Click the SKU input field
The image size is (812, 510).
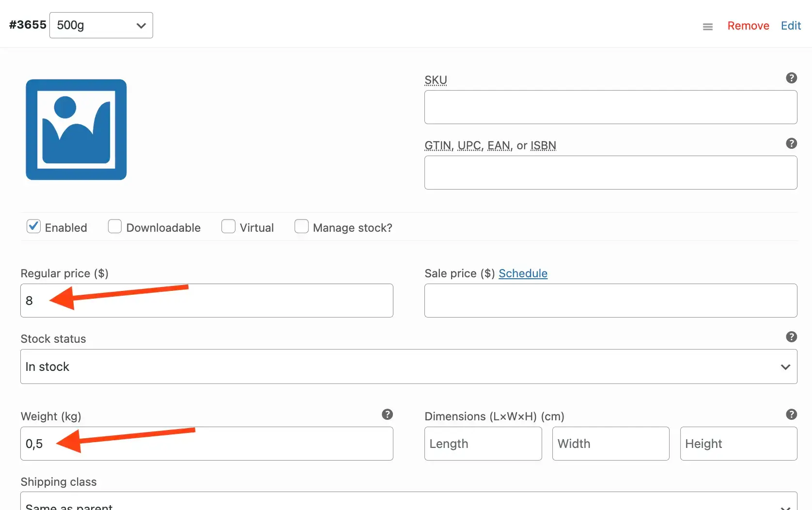(x=610, y=107)
